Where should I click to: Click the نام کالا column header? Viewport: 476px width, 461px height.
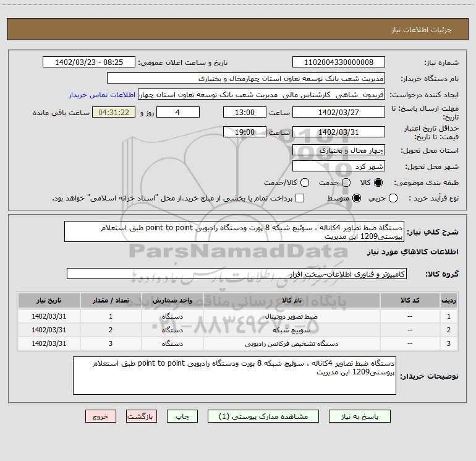pos(291,300)
